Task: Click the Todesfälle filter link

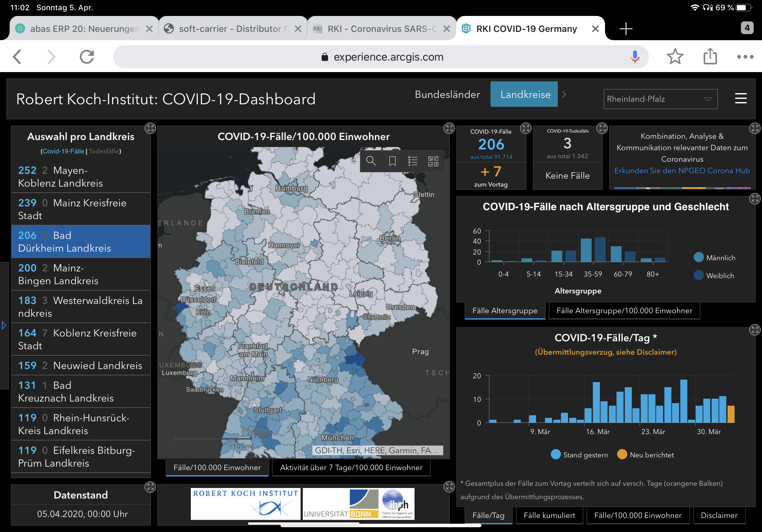Action: tap(104, 151)
